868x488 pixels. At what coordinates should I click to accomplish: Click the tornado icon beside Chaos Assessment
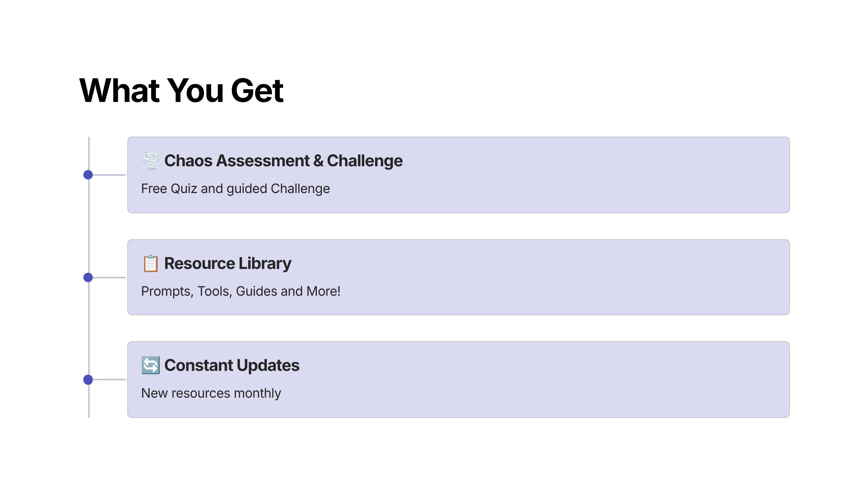[150, 160]
